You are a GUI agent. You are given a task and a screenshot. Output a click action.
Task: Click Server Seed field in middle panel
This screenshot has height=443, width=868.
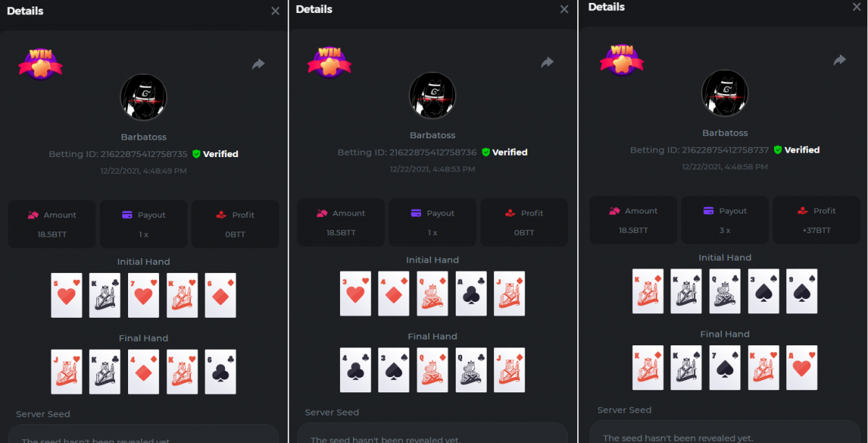pos(433,433)
